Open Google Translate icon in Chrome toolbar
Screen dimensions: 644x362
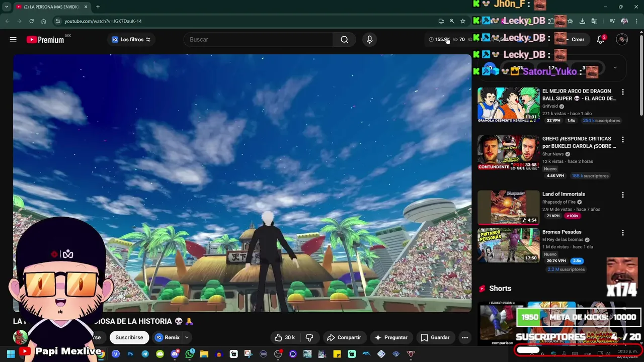[594, 21]
